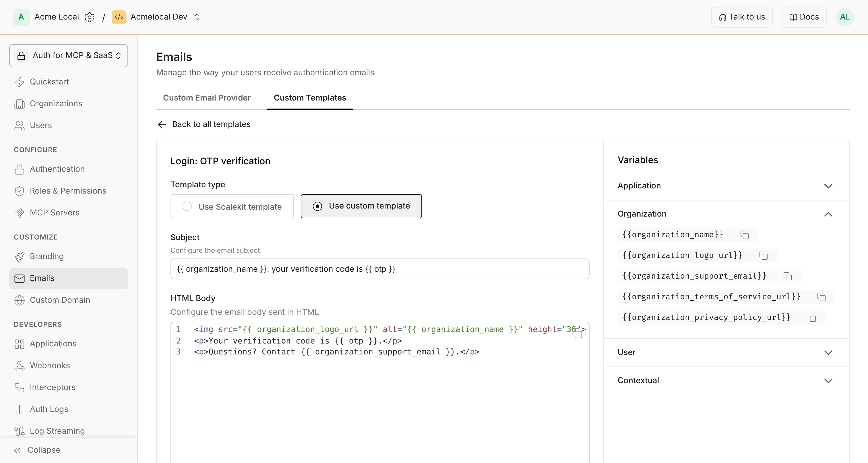Click the back arrow to all templates
The image size is (868, 463).
tap(162, 124)
